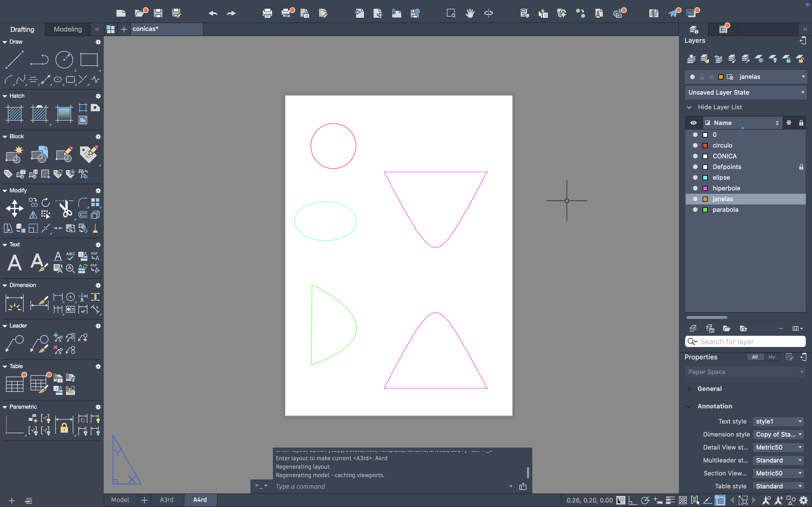Toggle visibility of the parabola layer
This screenshot has width=812, height=507.
tap(695, 210)
